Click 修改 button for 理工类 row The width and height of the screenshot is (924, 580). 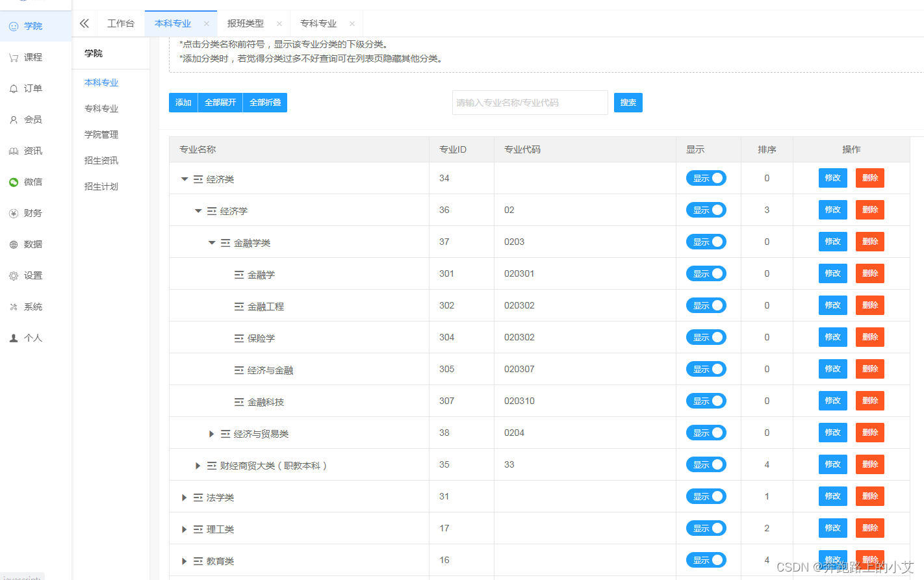coord(833,528)
